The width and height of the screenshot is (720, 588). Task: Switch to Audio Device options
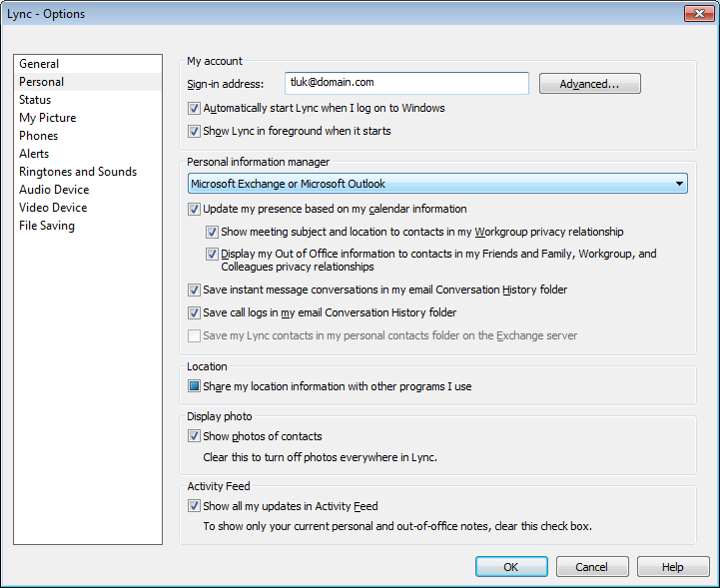54,190
